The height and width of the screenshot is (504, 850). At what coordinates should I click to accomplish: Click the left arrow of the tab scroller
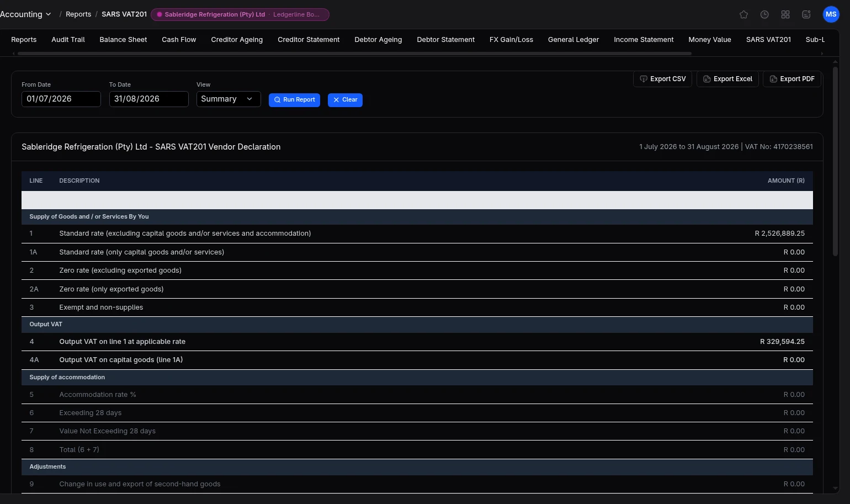click(14, 54)
